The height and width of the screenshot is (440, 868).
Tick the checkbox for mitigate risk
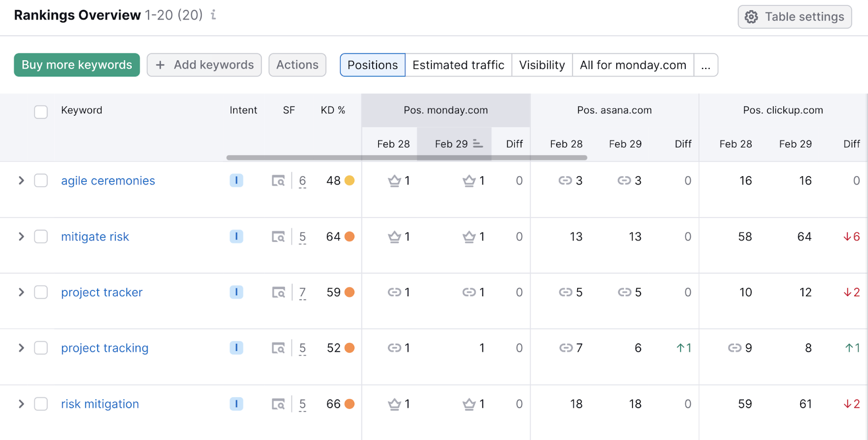[x=41, y=237]
